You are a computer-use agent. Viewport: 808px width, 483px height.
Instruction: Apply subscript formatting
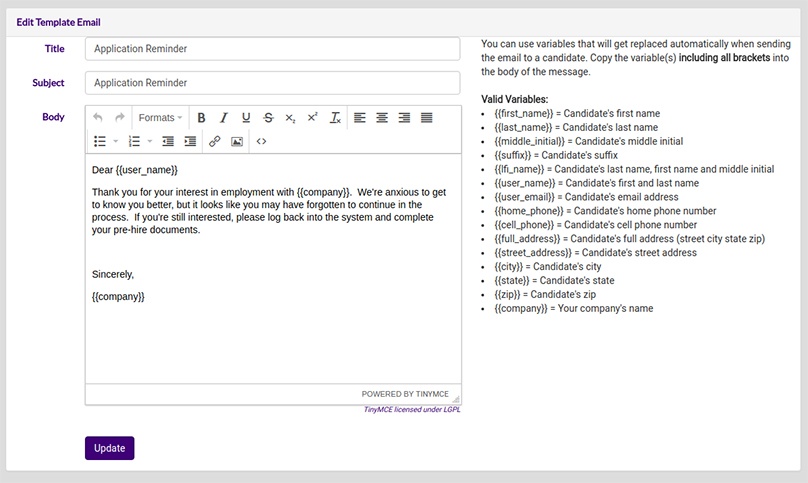[x=290, y=118]
